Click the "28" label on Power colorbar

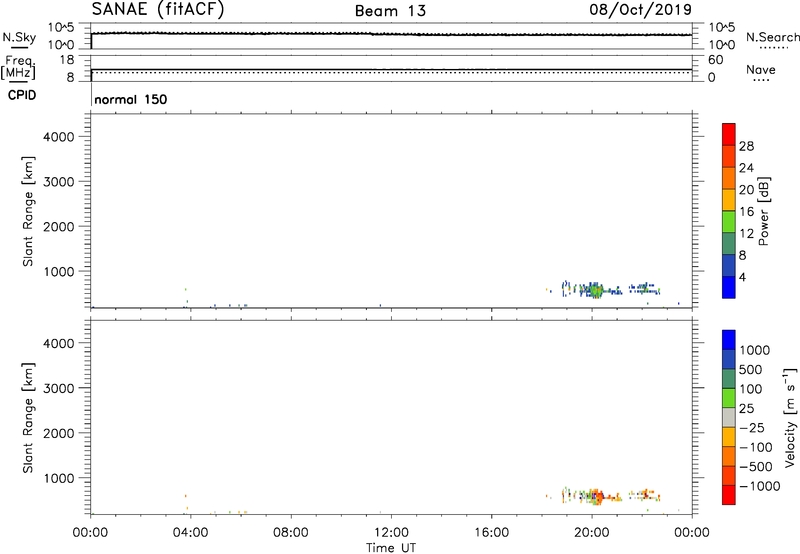click(746, 146)
